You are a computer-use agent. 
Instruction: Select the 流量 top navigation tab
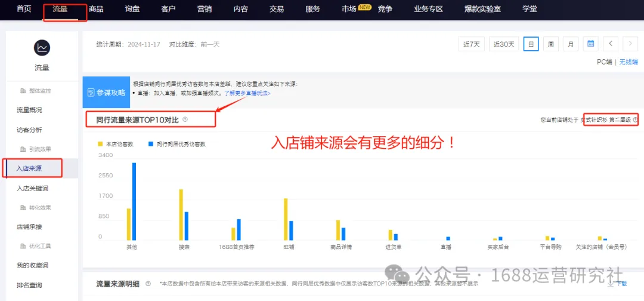(60, 8)
